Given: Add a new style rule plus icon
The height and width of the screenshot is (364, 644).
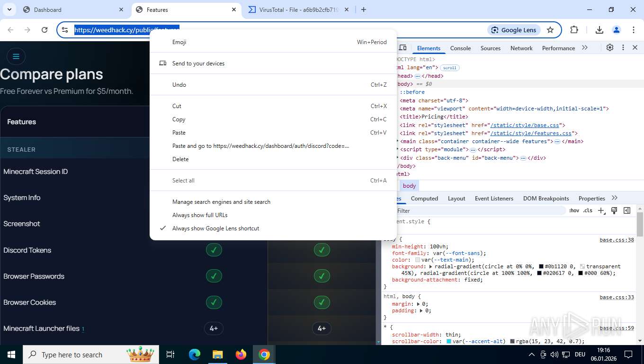Looking at the screenshot, I should pyautogui.click(x=601, y=210).
